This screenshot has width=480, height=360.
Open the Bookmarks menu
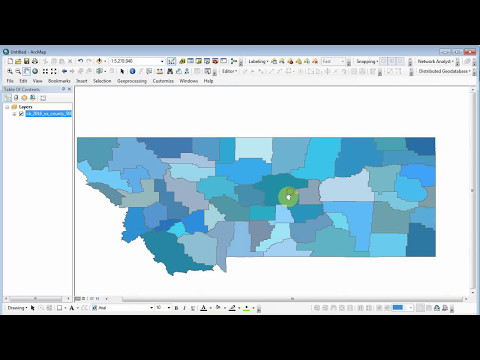tap(59, 81)
